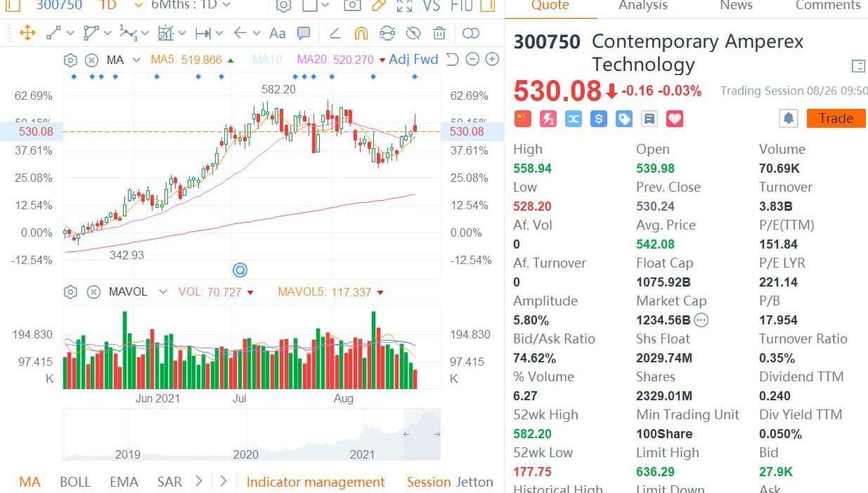Click the info icon beside Market Cap value

(701, 320)
